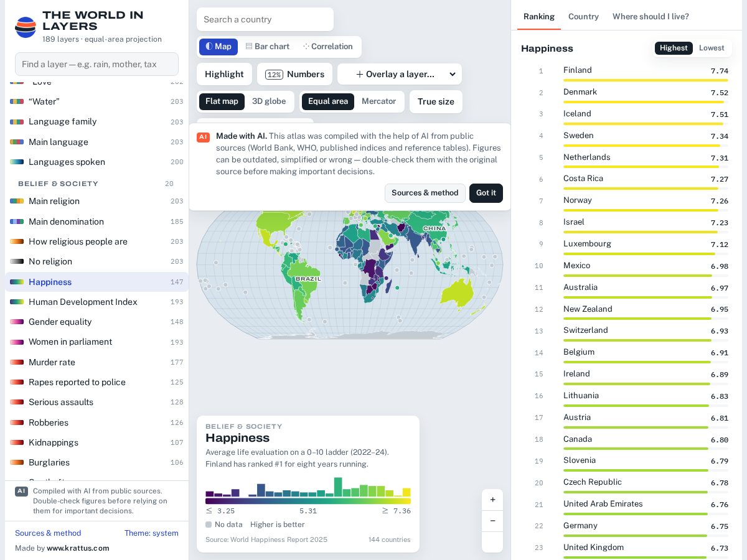This screenshot has width=747, height=560.
Task: Show Lowest ranked countries
Action: coord(712,48)
